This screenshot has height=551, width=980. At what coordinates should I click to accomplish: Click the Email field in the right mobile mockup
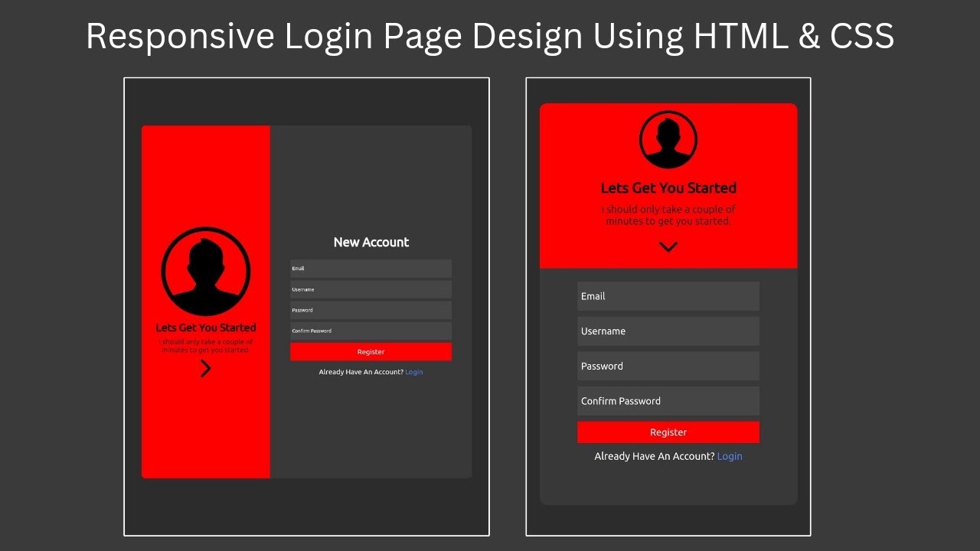(x=668, y=296)
